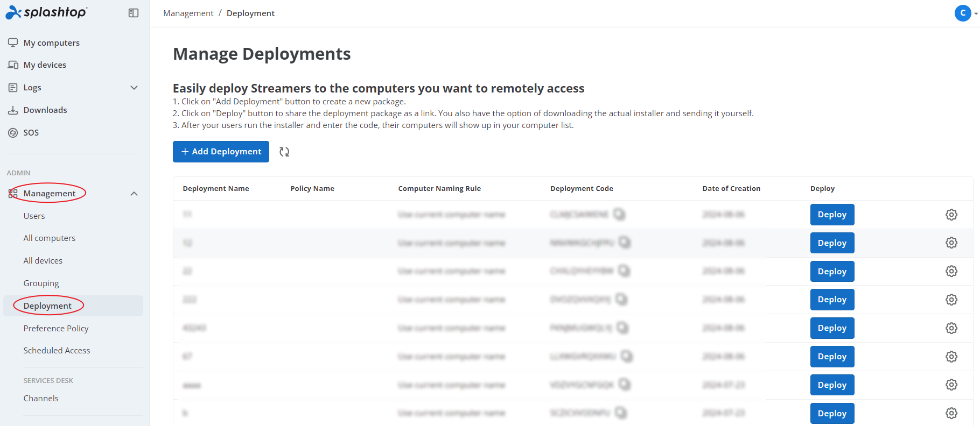Viewport: 980px width, 426px height.
Task: Click Deploy in the second table row
Action: click(x=832, y=243)
